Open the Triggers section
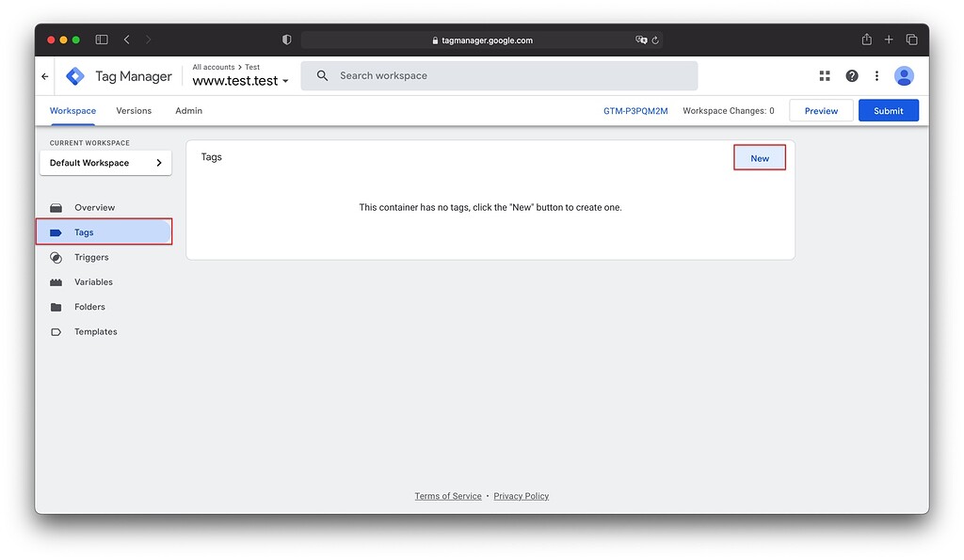 pyautogui.click(x=91, y=257)
